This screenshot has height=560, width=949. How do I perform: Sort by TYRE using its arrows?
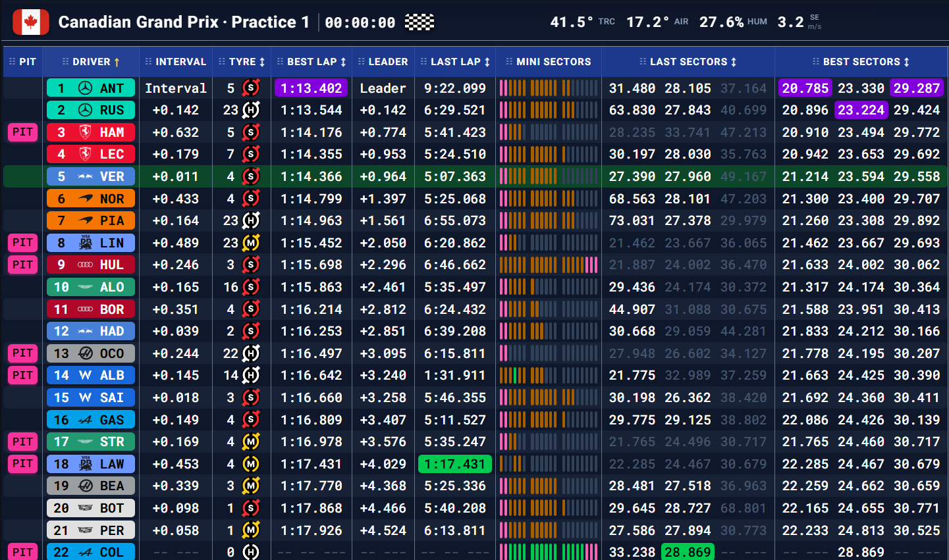(262, 62)
